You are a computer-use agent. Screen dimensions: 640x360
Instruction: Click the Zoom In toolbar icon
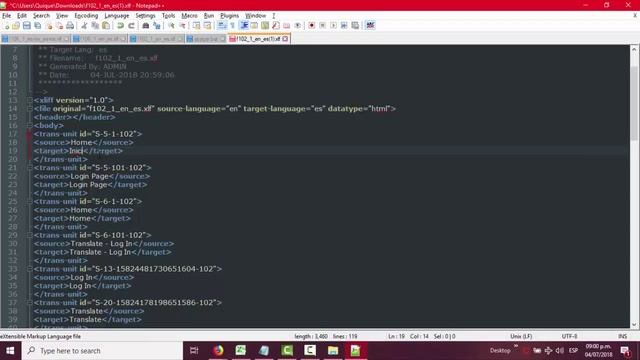(171, 25)
